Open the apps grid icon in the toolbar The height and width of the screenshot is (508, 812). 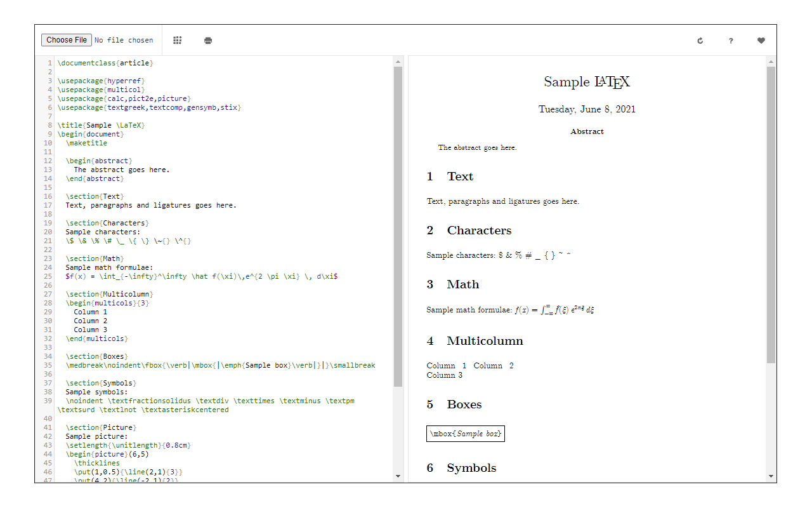pyautogui.click(x=178, y=40)
